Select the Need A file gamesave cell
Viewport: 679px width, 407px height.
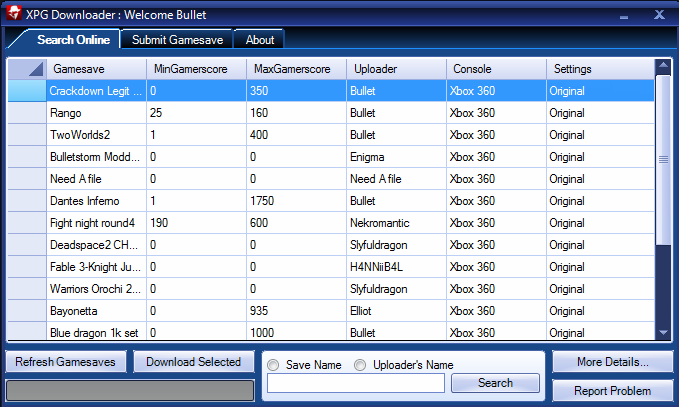[x=96, y=179]
